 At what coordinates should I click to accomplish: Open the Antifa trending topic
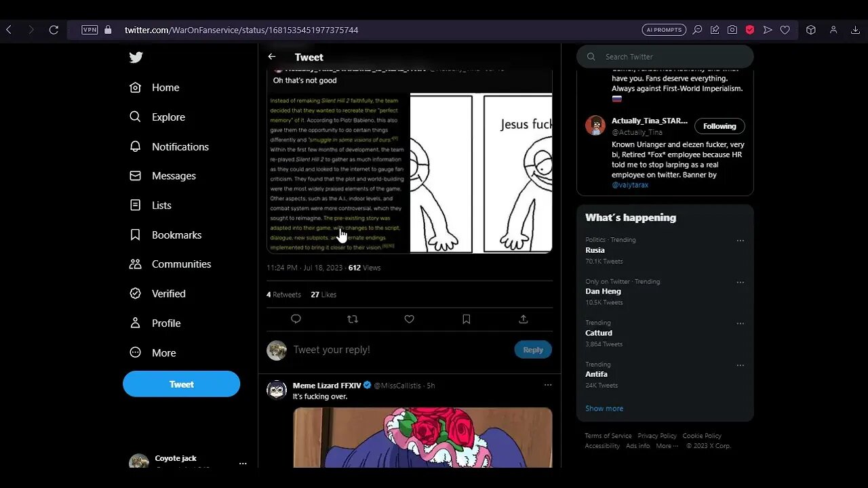596,374
